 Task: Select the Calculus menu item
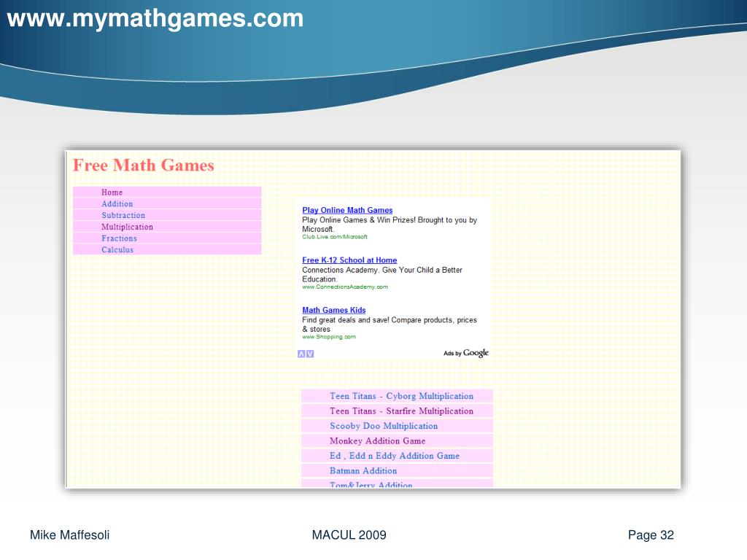117,249
